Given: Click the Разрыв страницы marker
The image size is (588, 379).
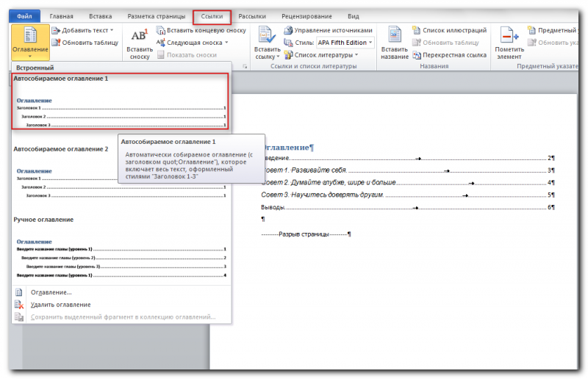Looking at the screenshot, I should 306,234.
